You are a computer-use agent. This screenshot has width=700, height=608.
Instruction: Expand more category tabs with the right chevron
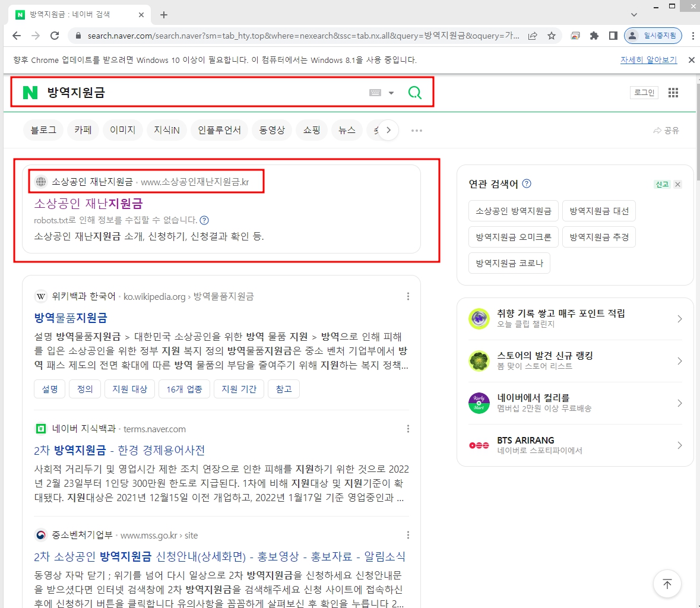pos(388,130)
